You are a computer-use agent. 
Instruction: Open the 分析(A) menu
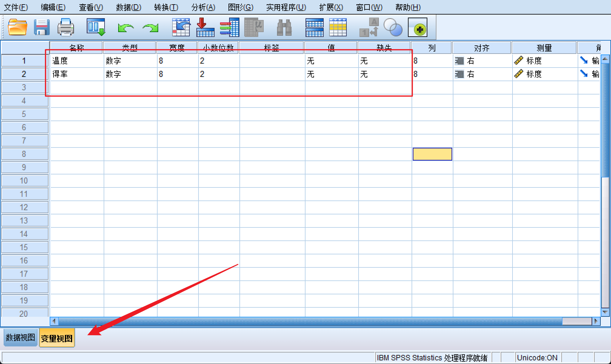203,7
